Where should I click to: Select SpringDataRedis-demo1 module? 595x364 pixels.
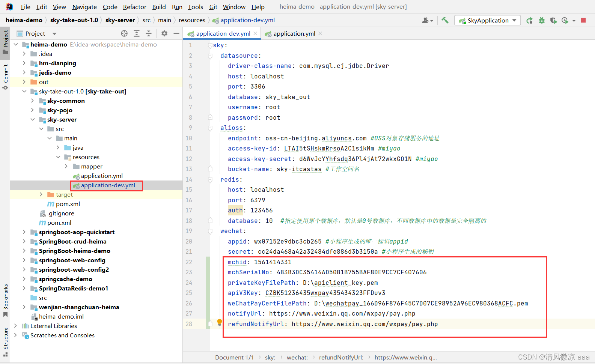coord(74,288)
